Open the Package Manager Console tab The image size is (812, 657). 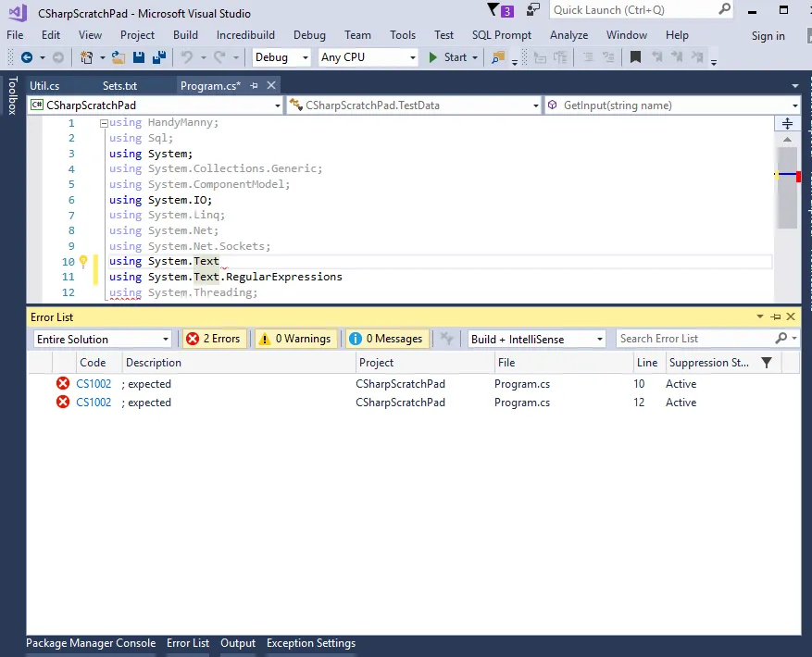click(91, 643)
